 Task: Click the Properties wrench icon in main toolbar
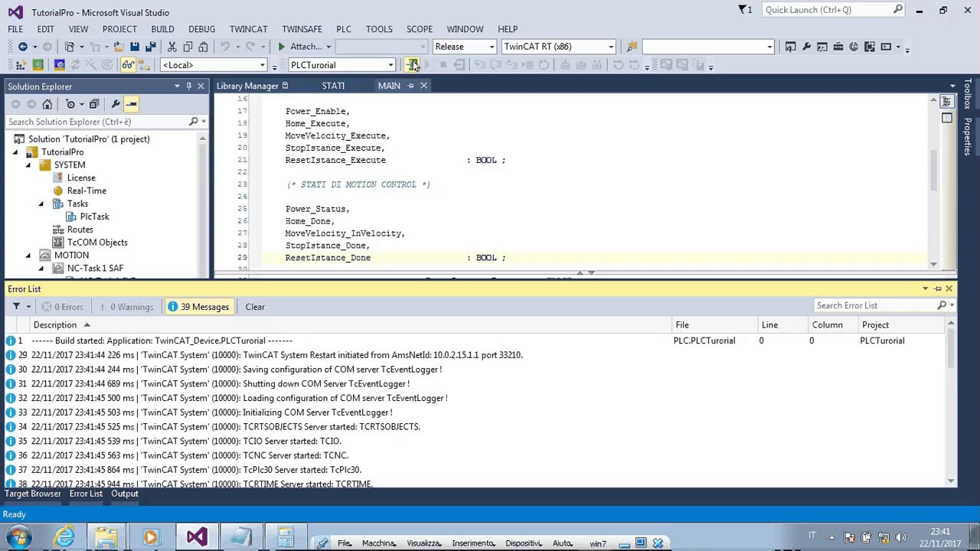click(806, 47)
